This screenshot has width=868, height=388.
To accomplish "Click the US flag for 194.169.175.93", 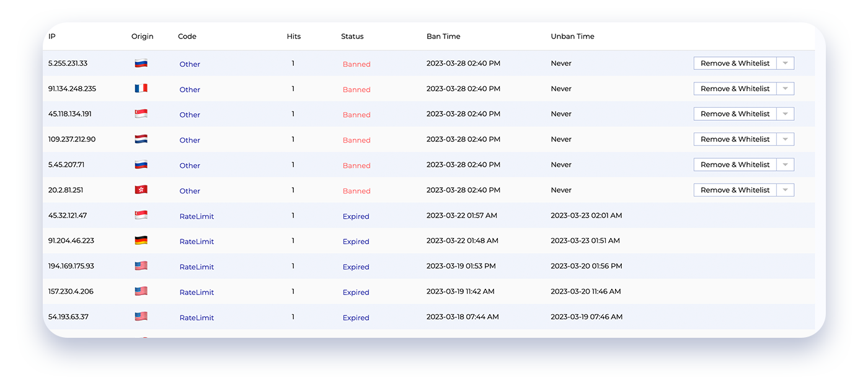I will coord(141,265).
